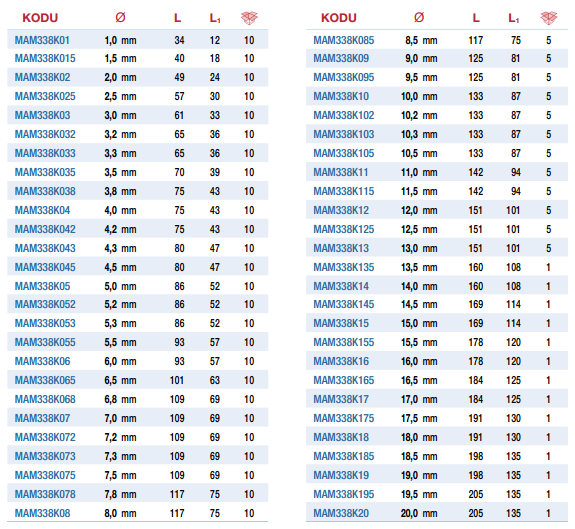The image size is (575, 529).
Task: Click product code MAM338K068
Action: tap(45, 399)
